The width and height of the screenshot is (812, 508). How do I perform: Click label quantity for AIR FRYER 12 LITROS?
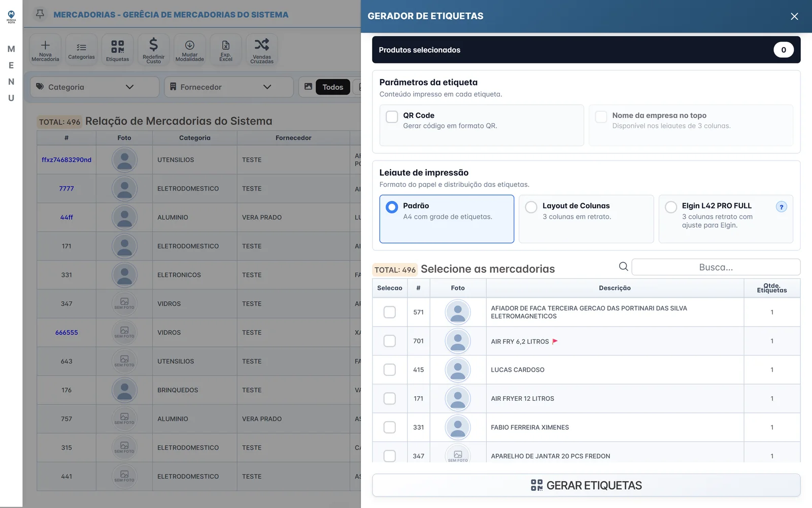tap(772, 398)
